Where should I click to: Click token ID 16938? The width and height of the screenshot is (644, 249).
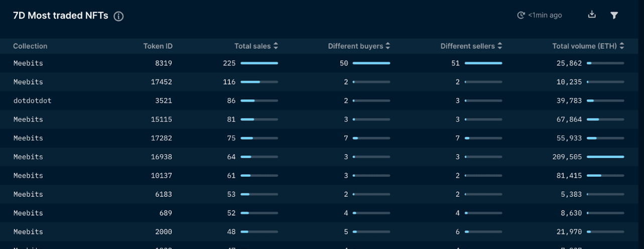[x=161, y=157]
